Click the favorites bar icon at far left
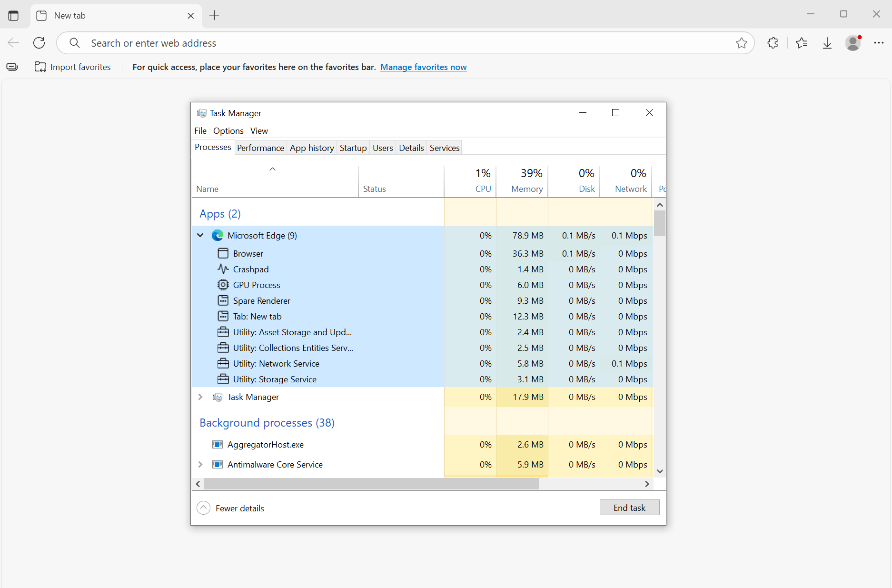 click(12, 67)
